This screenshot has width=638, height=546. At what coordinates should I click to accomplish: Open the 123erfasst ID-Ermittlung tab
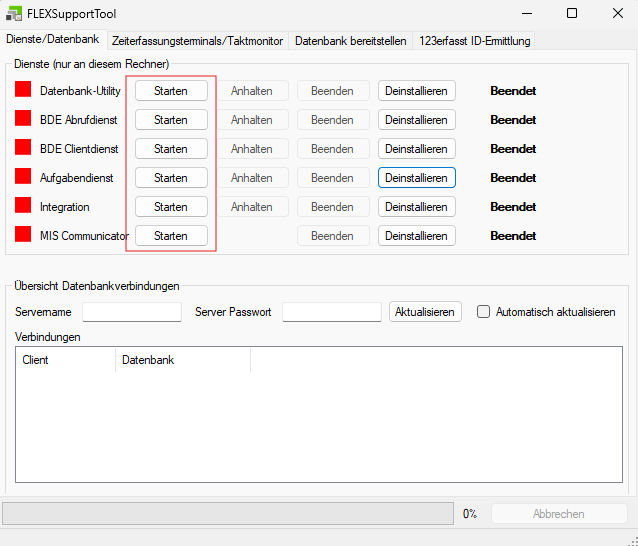coord(475,41)
